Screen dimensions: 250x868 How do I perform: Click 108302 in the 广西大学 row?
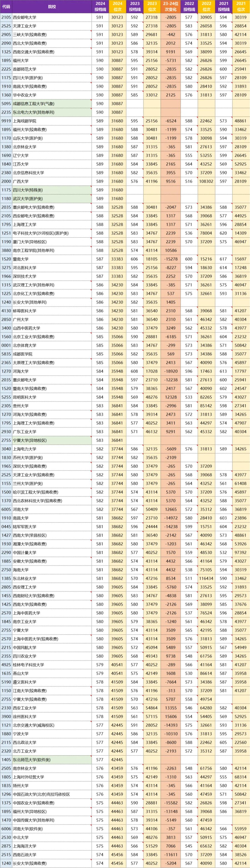coord(206,181)
